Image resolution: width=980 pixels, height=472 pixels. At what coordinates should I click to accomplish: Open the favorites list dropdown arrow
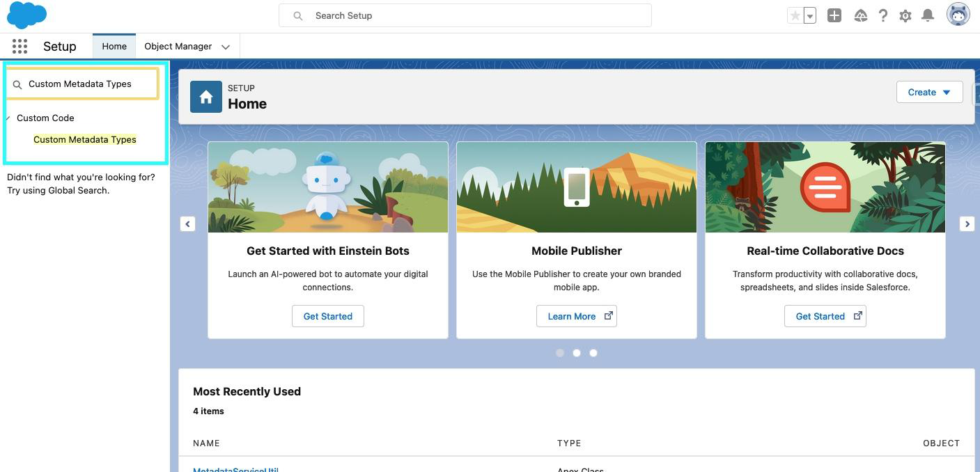click(809, 15)
